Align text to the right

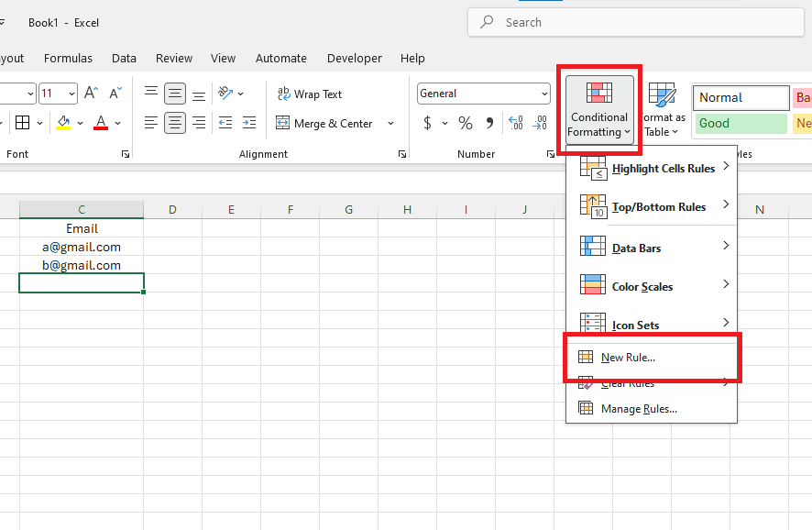click(199, 123)
